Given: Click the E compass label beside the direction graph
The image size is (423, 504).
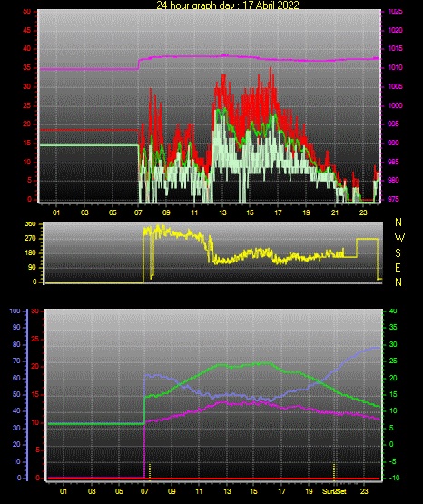Looking at the screenshot, I should (398, 268).
